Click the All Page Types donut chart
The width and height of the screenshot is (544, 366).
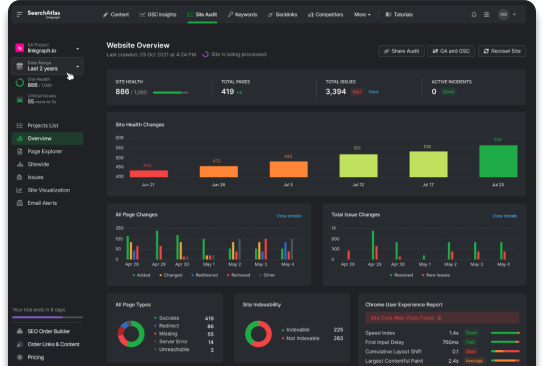point(131,334)
